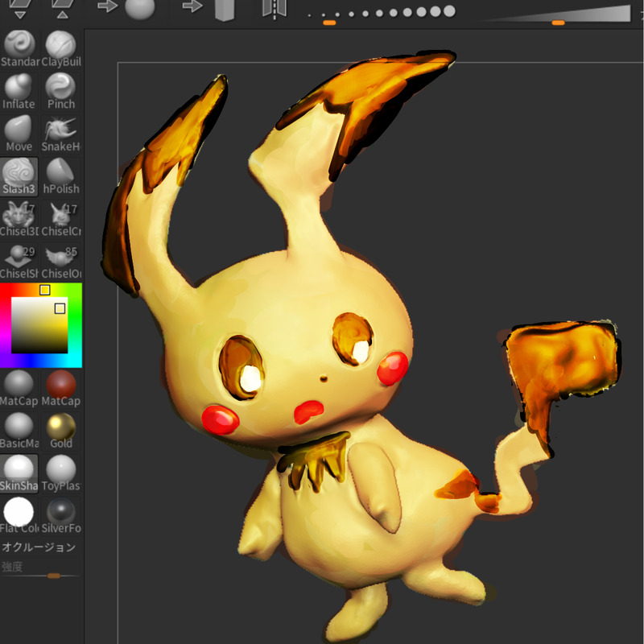Click the saturation square color marker
The width and height of the screenshot is (644, 644).
[60, 308]
